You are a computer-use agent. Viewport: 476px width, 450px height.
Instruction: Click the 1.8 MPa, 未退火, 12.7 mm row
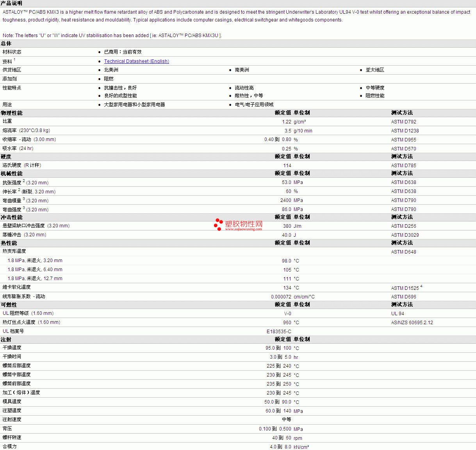238,279
